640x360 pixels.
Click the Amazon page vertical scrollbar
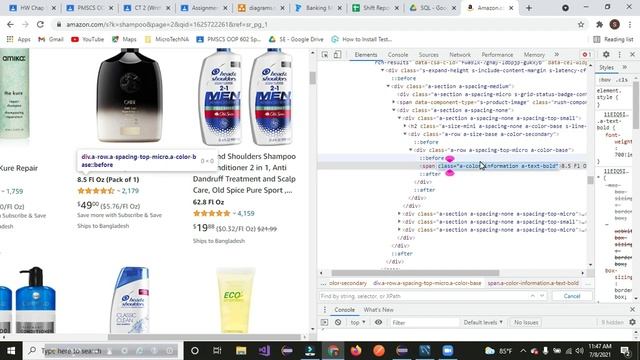(x=313, y=77)
